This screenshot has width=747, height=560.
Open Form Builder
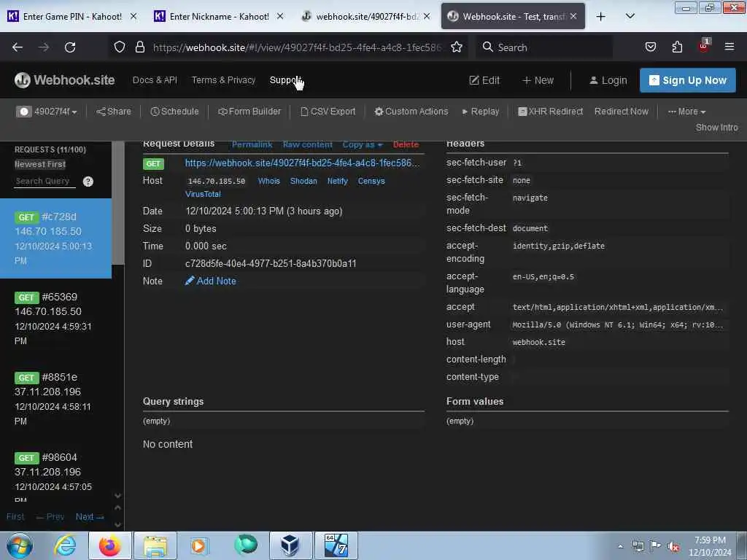click(249, 112)
